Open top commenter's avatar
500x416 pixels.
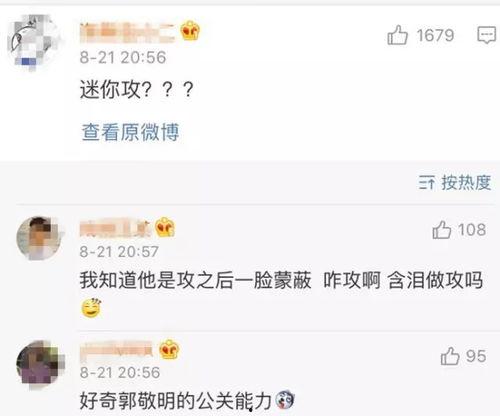(36, 43)
